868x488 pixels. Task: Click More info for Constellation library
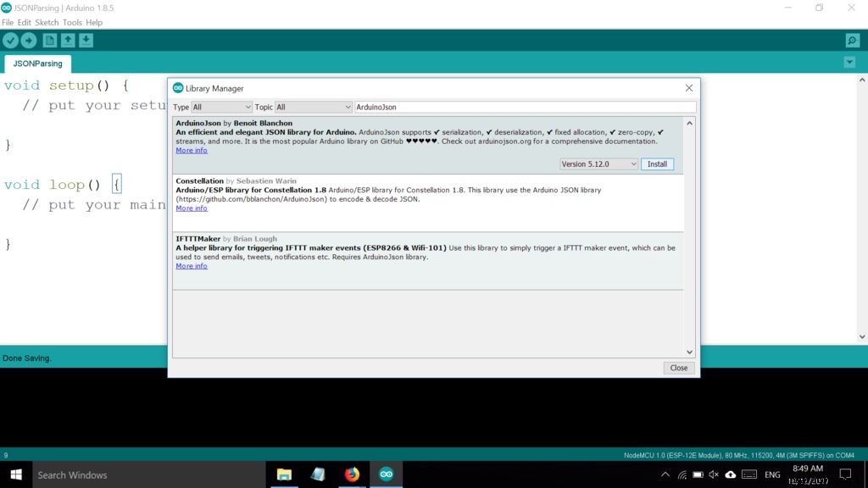click(192, 208)
